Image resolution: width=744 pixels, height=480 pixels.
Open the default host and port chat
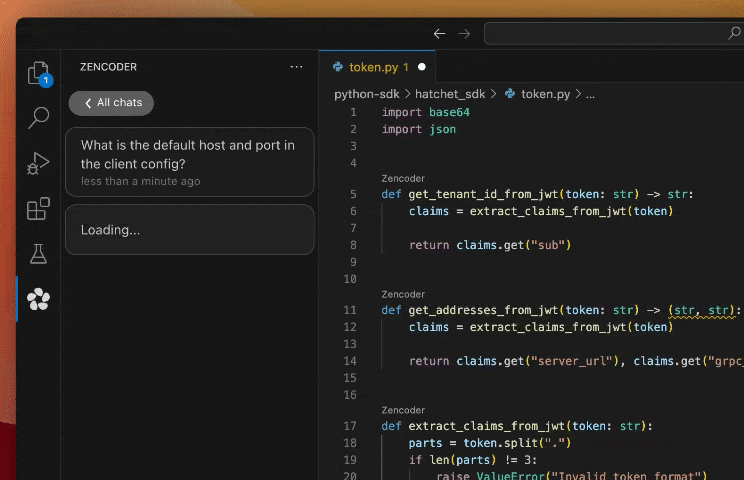point(189,161)
